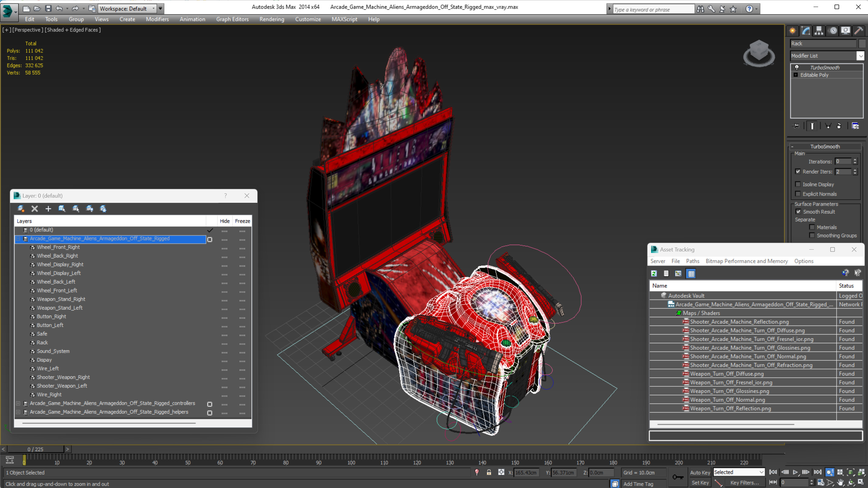Viewport: 868px width, 488px height.
Task: Open the Motion command panel tab
Action: [x=832, y=31]
